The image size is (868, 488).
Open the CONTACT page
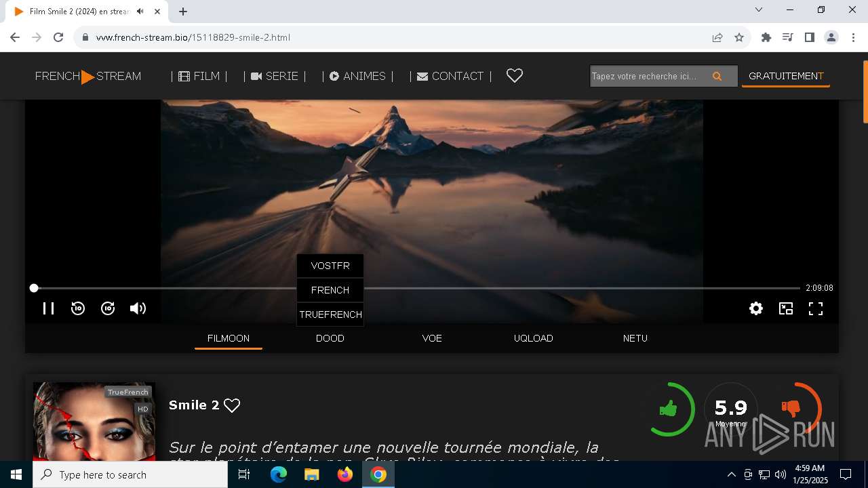(450, 76)
